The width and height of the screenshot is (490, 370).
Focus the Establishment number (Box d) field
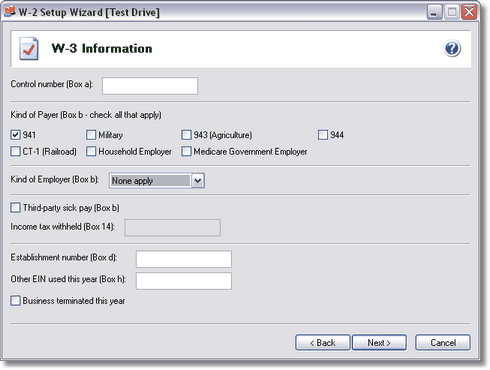pyautogui.click(x=184, y=259)
